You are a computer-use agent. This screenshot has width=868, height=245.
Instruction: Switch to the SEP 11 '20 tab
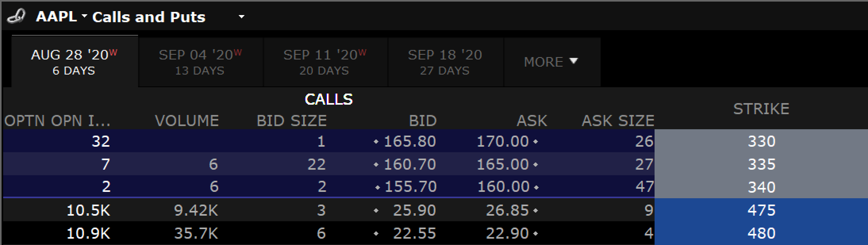(325, 62)
